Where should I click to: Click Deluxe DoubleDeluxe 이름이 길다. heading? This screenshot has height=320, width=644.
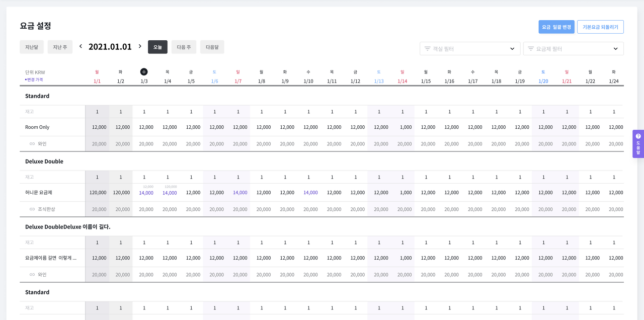point(68,227)
